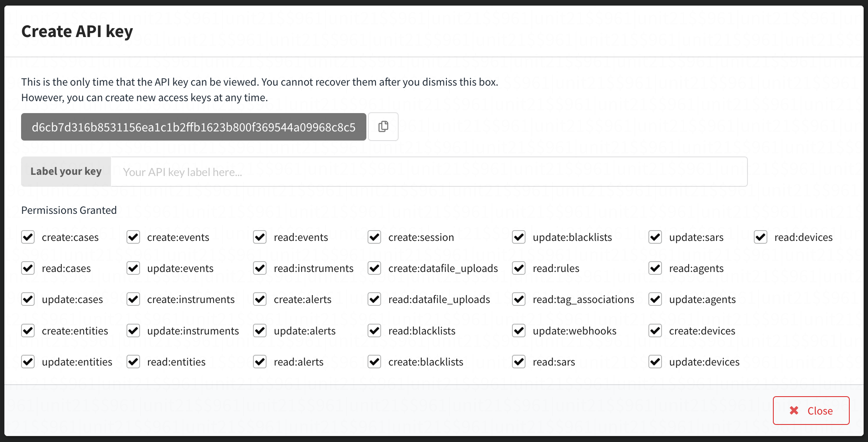This screenshot has width=868, height=442.
Task: Uncheck the create:session permission
Action: tap(374, 237)
